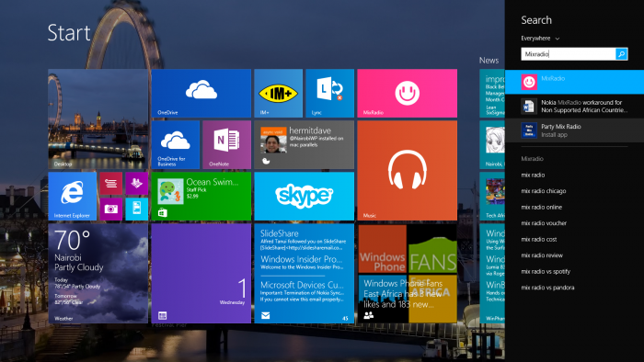Open Nokia MixRadio workaround document result
Screen dimensions: 644x362
(x=574, y=107)
